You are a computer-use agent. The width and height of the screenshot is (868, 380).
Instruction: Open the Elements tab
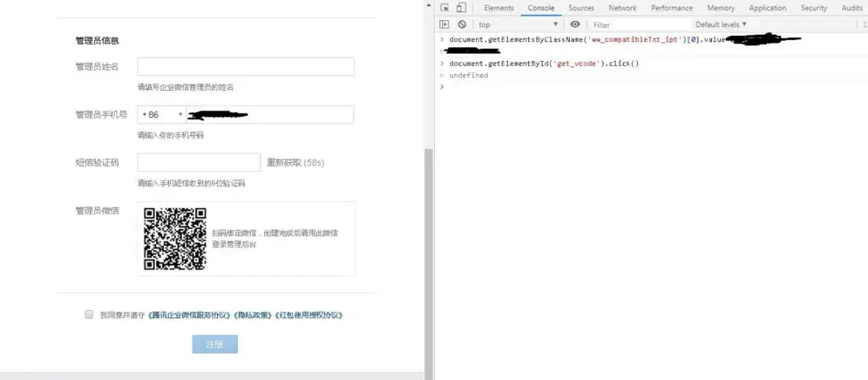click(499, 8)
